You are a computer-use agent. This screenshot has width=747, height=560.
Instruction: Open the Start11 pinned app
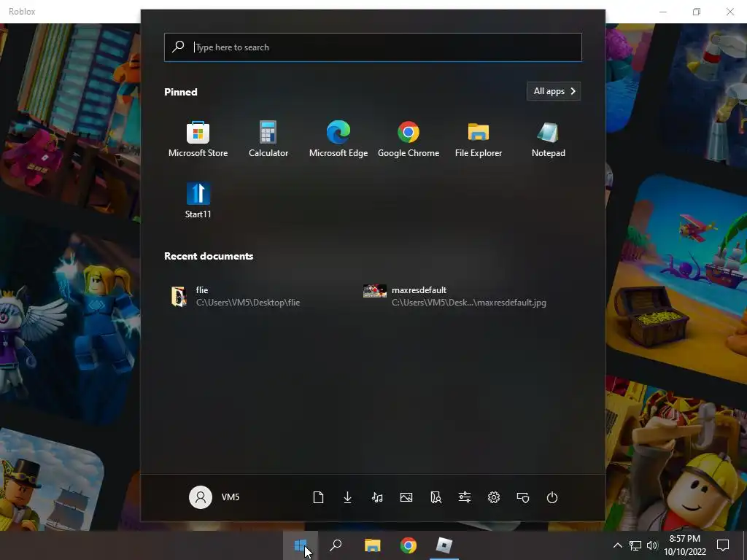pos(198,201)
